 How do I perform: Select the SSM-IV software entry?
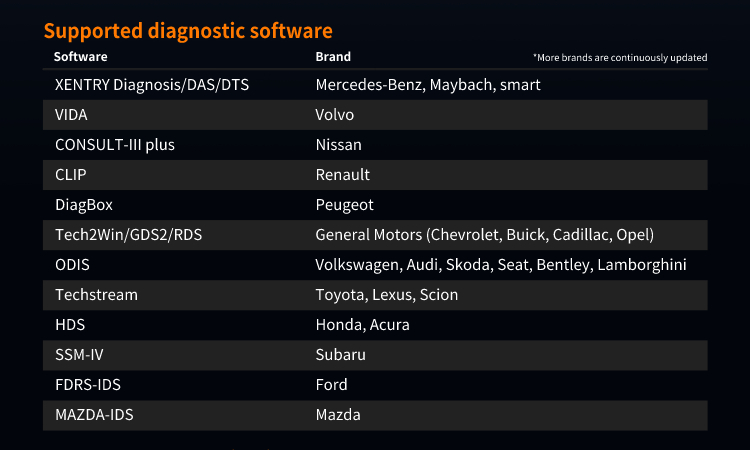click(x=82, y=355)
